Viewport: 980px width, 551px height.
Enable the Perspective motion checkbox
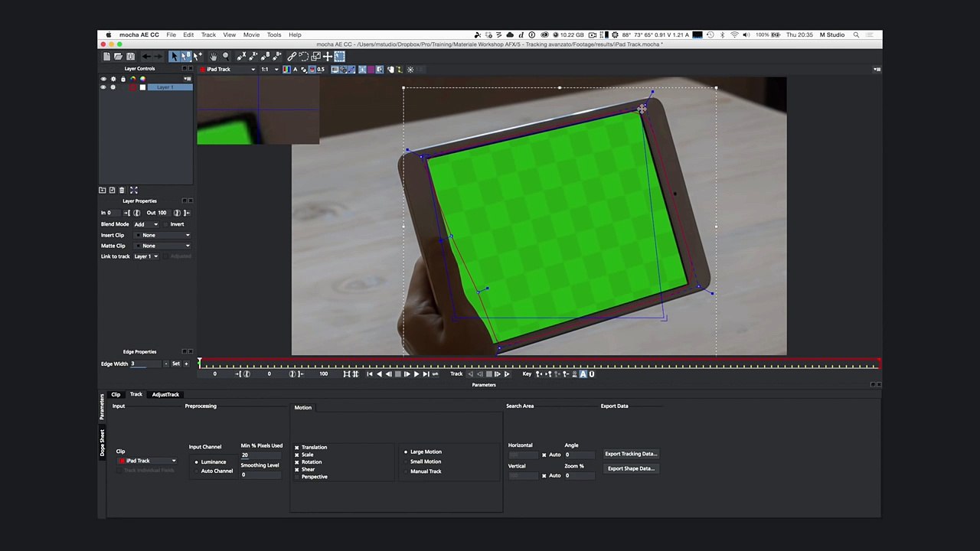coord(297,477)
